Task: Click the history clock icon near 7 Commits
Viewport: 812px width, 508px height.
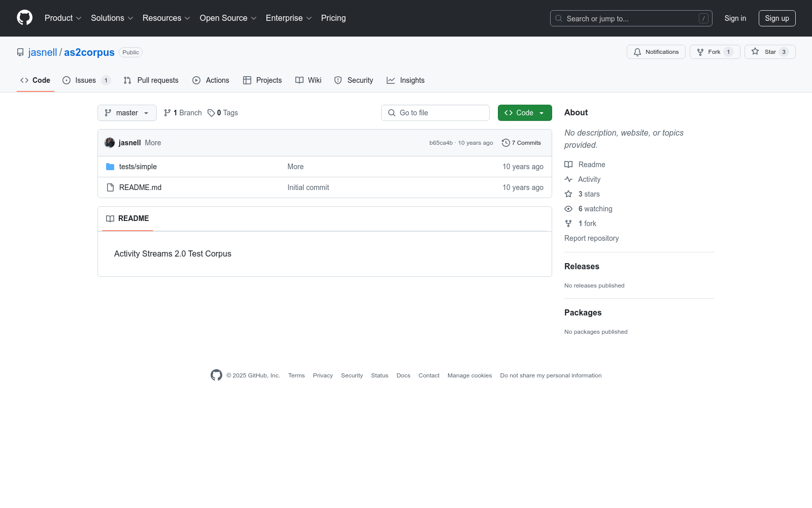Action: [x=506, y=143]
